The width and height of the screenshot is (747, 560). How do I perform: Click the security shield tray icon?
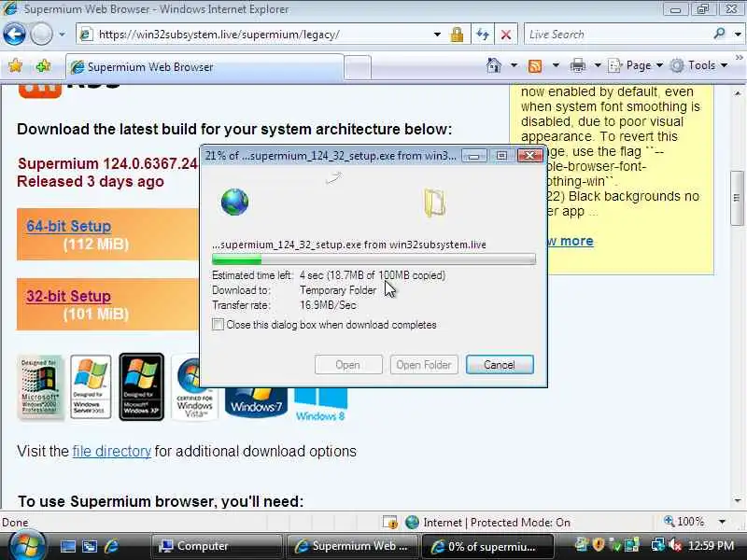[x=599, y=544]
